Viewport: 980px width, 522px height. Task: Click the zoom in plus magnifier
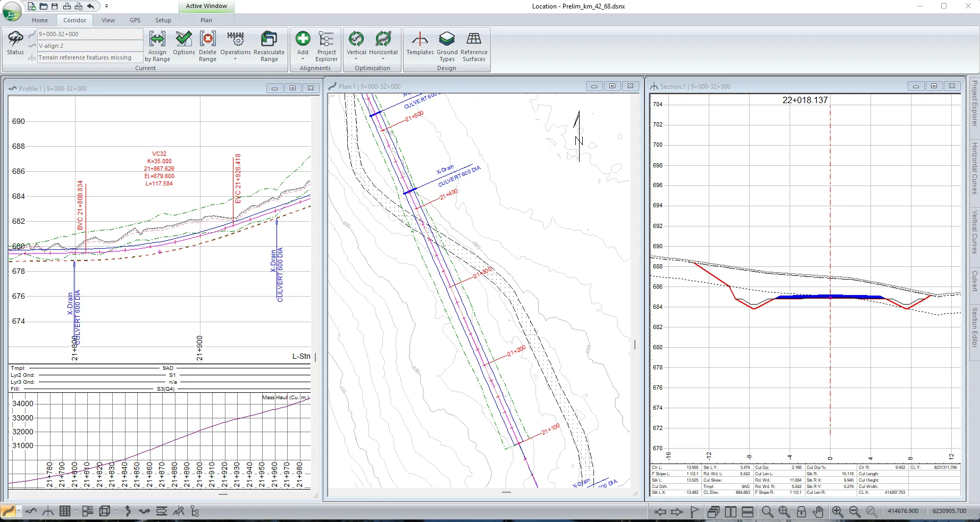point(838,512)
